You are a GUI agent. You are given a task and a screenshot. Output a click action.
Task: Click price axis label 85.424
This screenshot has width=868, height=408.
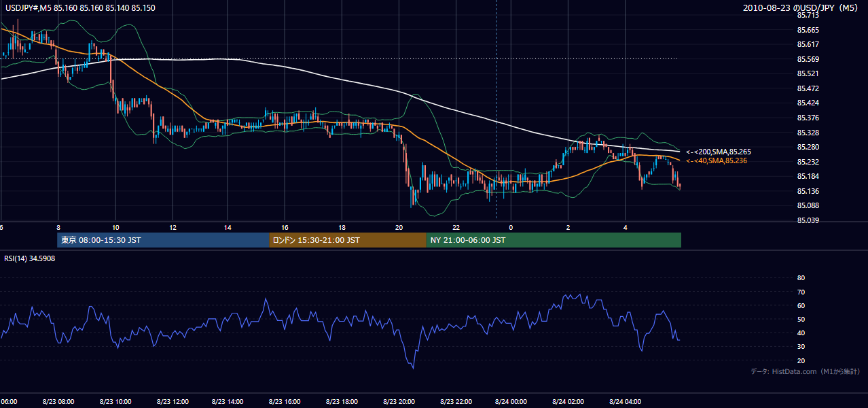click(x=808, y=103)
